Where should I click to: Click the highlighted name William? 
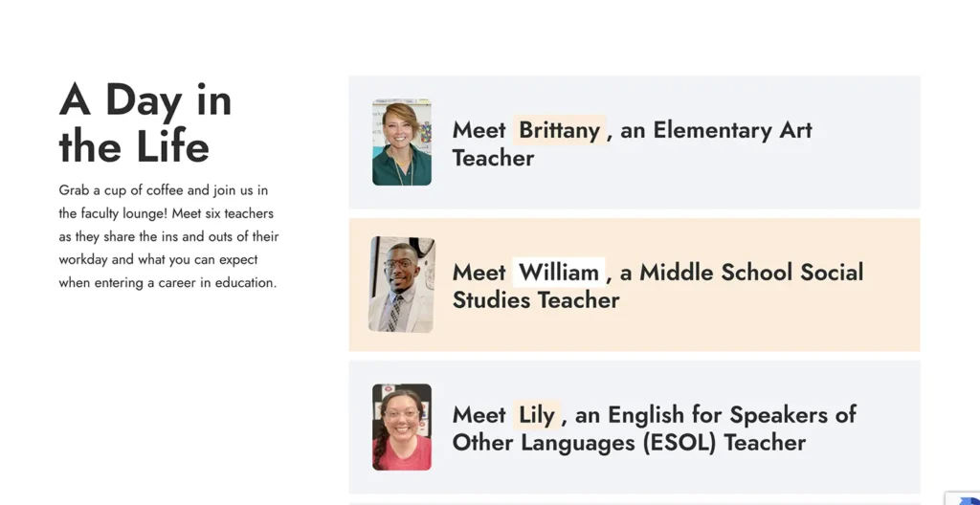click(559, 273)
